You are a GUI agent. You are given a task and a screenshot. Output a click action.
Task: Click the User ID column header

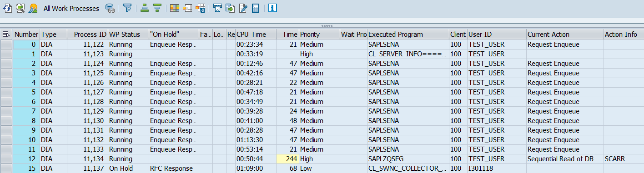pyautogui.click(x=497, y=35)
